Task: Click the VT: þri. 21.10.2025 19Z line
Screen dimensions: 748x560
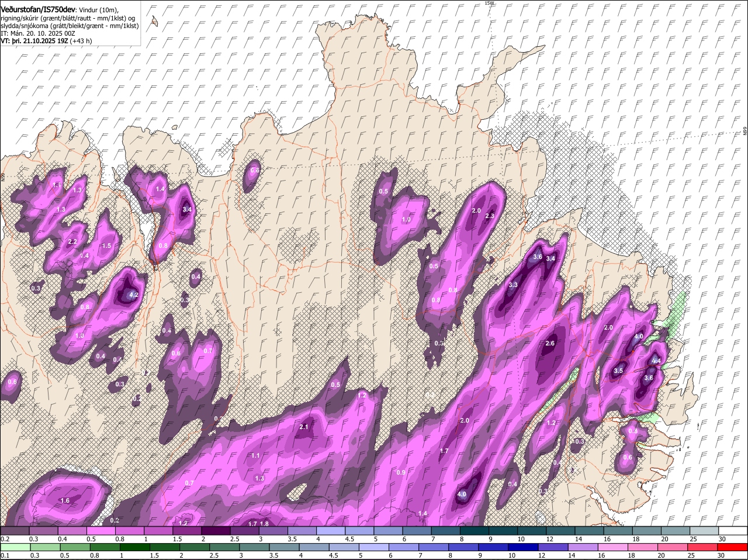Action: pos(34,41)
